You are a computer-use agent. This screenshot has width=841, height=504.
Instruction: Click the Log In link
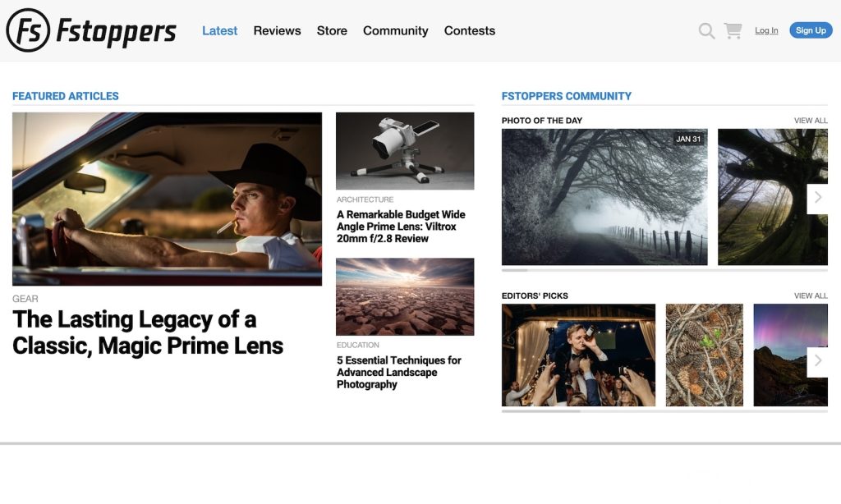pyautogui.click(x=766, y=31)
